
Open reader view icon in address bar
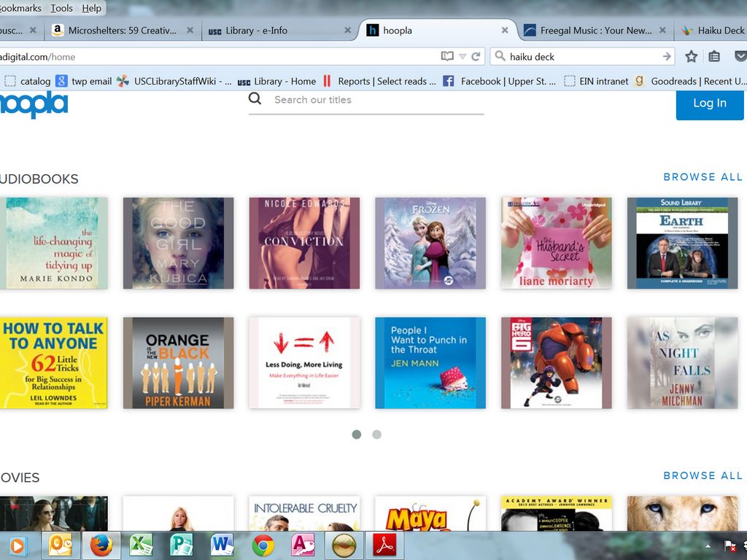[447, 56]
